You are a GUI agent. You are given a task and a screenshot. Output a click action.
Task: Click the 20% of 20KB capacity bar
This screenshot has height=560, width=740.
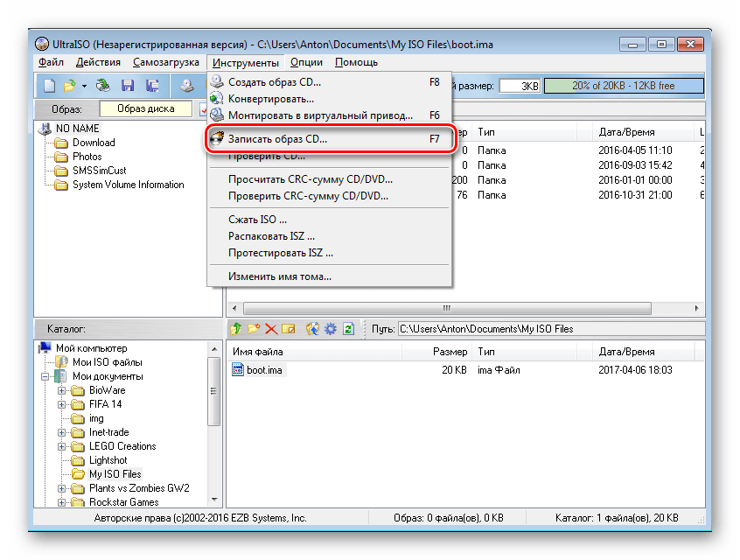pos(624,86)
